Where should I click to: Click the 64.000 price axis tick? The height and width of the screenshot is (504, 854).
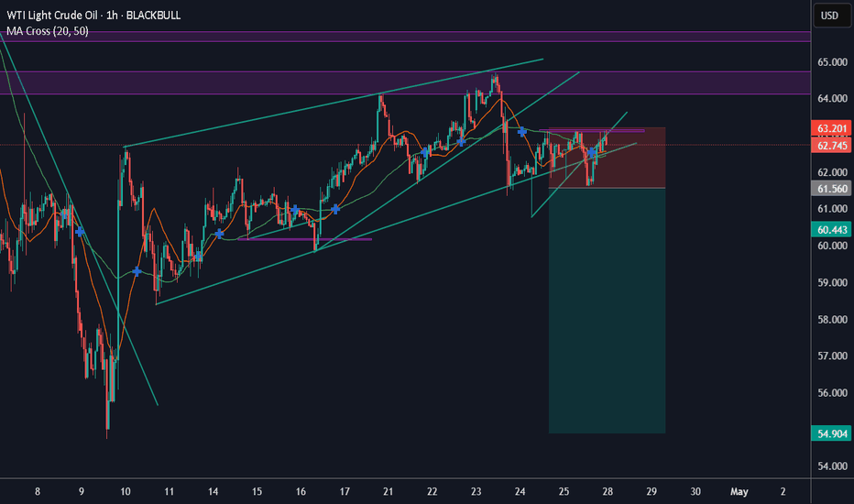click(x=832, y=99)
